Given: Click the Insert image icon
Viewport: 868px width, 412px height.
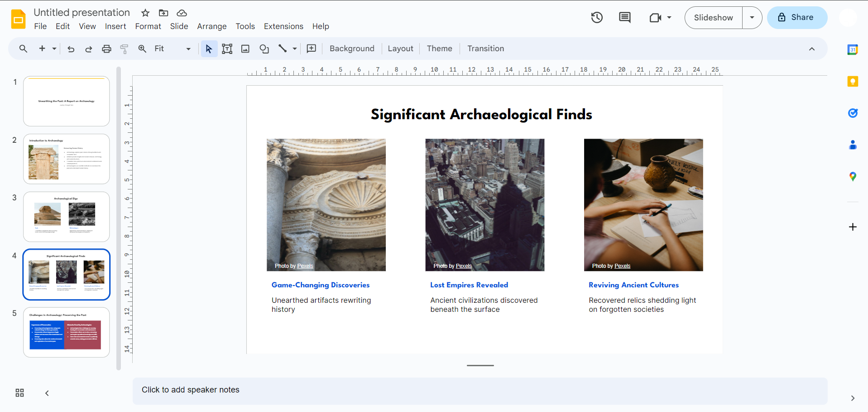Looking at the screenshot, I should point(245,49).
